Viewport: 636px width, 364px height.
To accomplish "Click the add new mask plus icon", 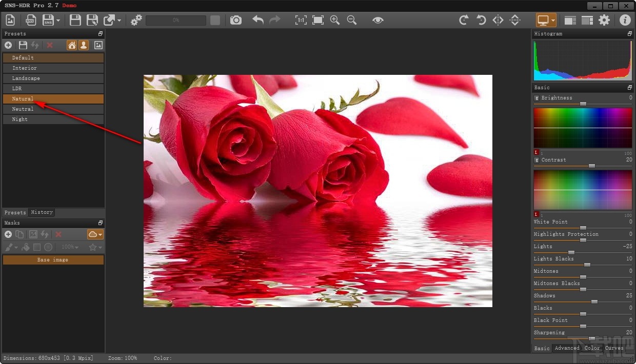I will click(x=8, y=234).
